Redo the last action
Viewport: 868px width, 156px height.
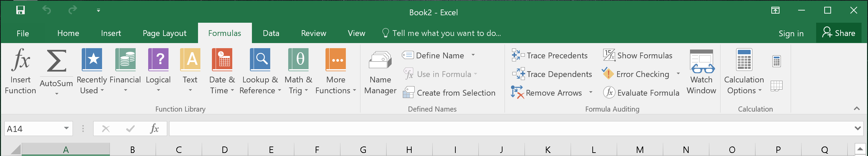click(x=73, y=11)
